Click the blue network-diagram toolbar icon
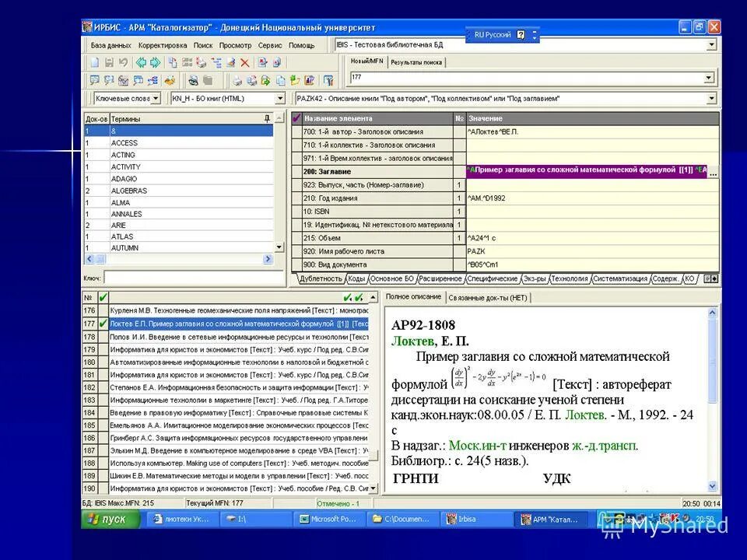 [153, 80]
